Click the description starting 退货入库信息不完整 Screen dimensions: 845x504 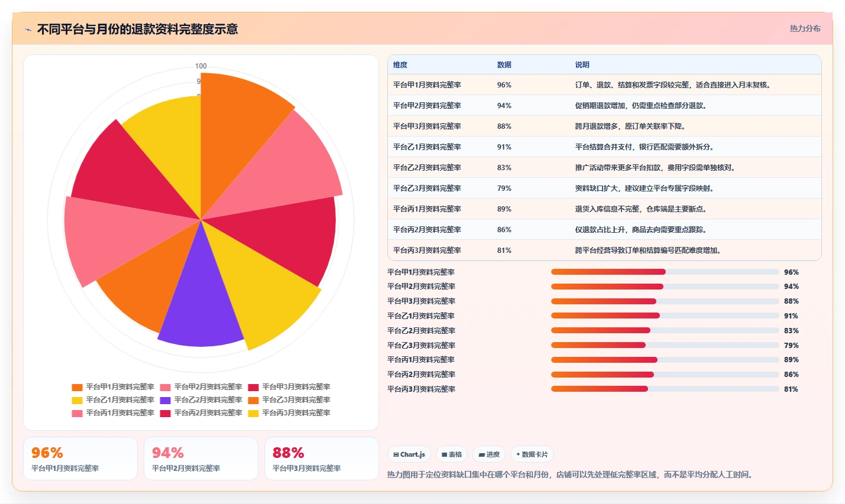[641, 209]
